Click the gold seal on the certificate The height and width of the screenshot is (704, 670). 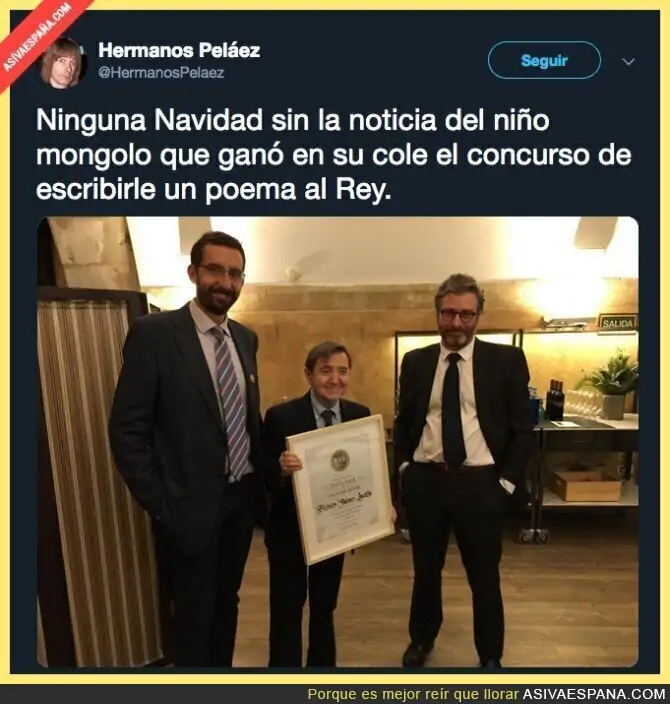tap(340, 459)
